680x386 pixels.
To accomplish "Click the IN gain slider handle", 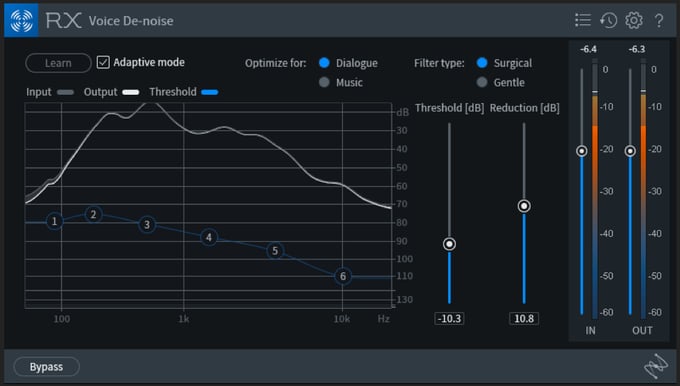I will coord(582,150).
